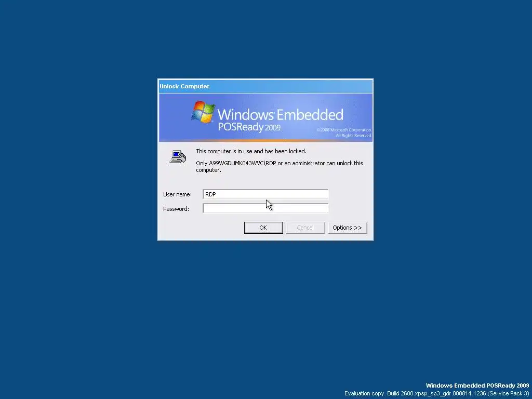Click the A99WGDUMK043WVC\RDP unlock message

(x=280, y=167)
